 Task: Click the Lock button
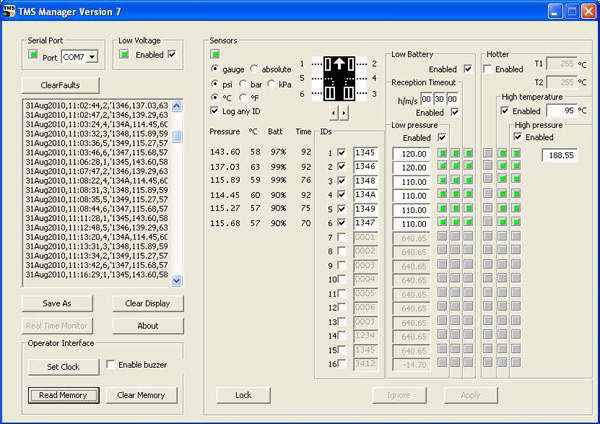(243, 395)
